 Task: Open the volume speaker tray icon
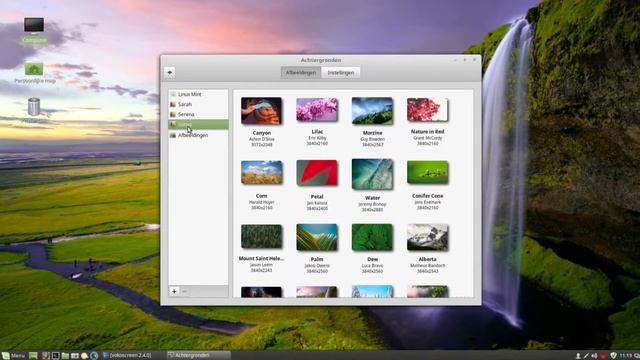[594, 356]
